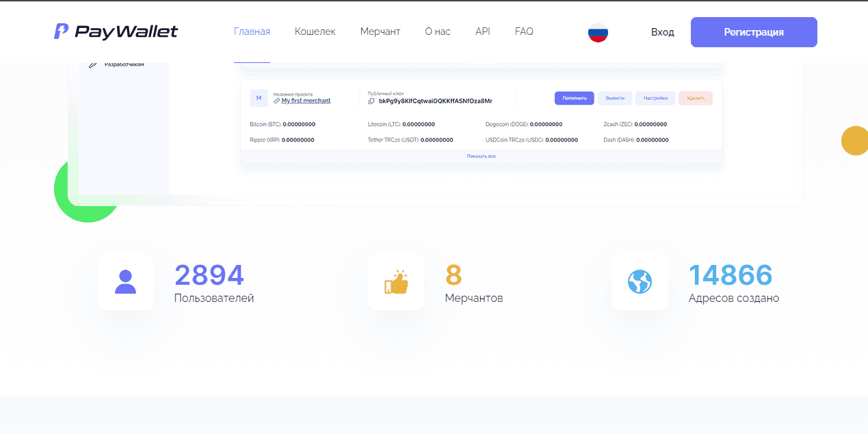Click the chain link icon by merchant name

(x=276, y=101)
